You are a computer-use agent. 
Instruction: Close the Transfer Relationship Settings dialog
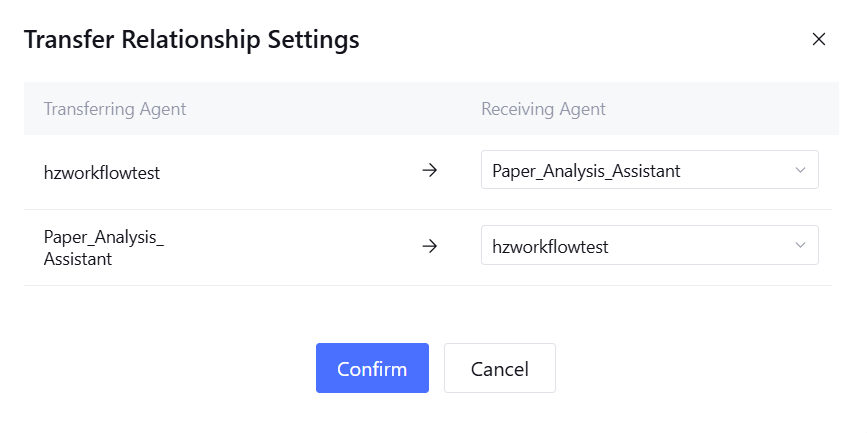pos(819,40)
